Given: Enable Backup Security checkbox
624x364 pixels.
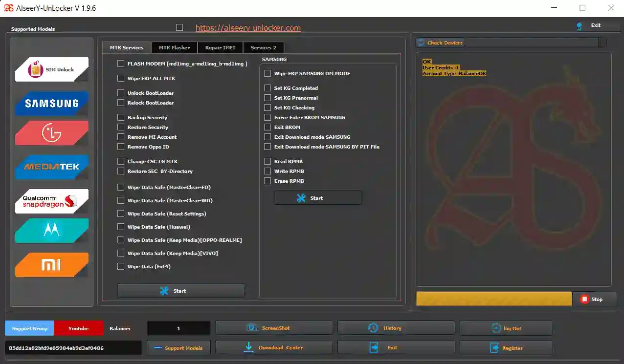Looking at the screenshot, I should tap(121, 117).
